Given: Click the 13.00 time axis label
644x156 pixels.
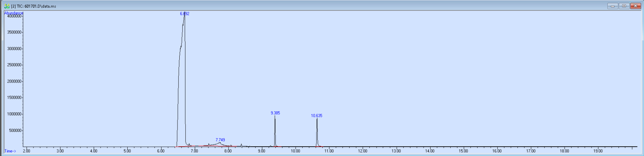Looking at the screenshot, I should [396, 151].
